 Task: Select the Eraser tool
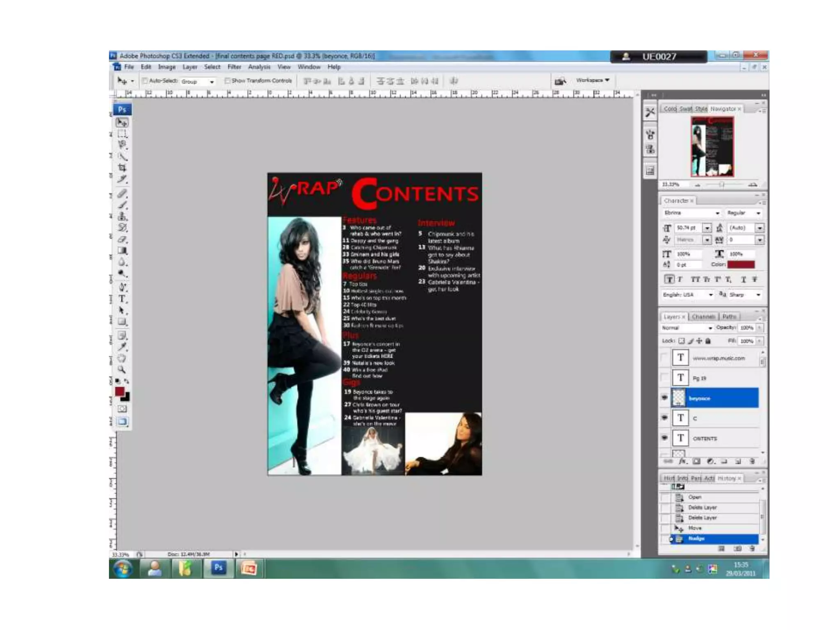point(122,239)
